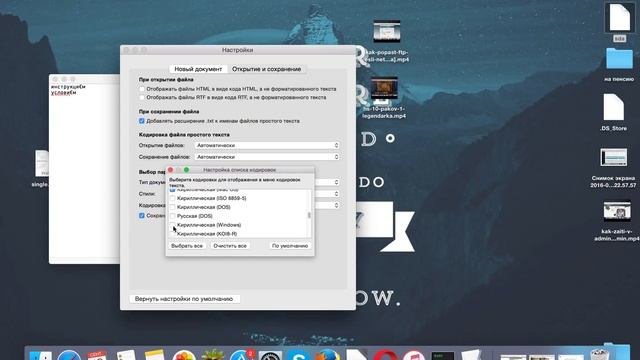Open the 'Тип докум' dropdown arrows
This screenshot has width=640, height=360.
[x=336, y=182]
